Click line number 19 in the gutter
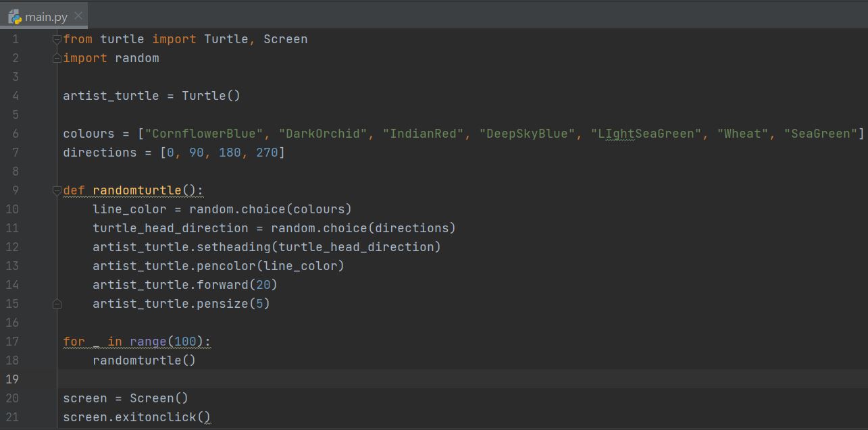Screen dimensions: 868x430 pyautogui.click(x=12, y=379)
